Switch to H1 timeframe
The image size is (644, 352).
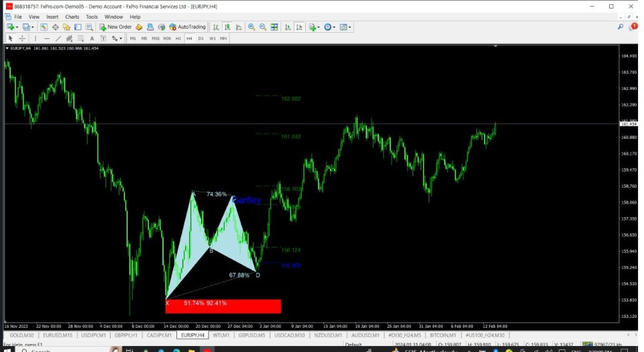(x=178, y=39)
